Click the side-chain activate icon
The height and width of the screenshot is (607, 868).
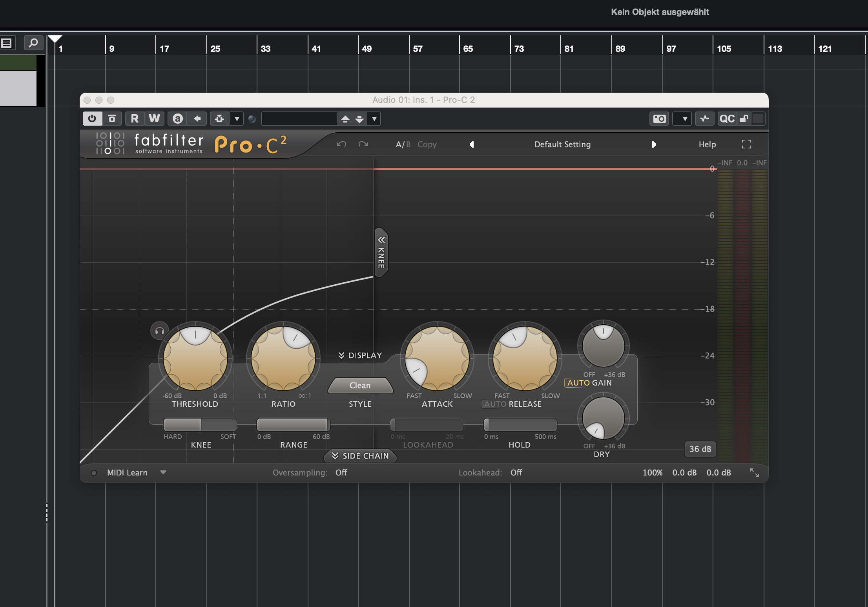[219, 119]
